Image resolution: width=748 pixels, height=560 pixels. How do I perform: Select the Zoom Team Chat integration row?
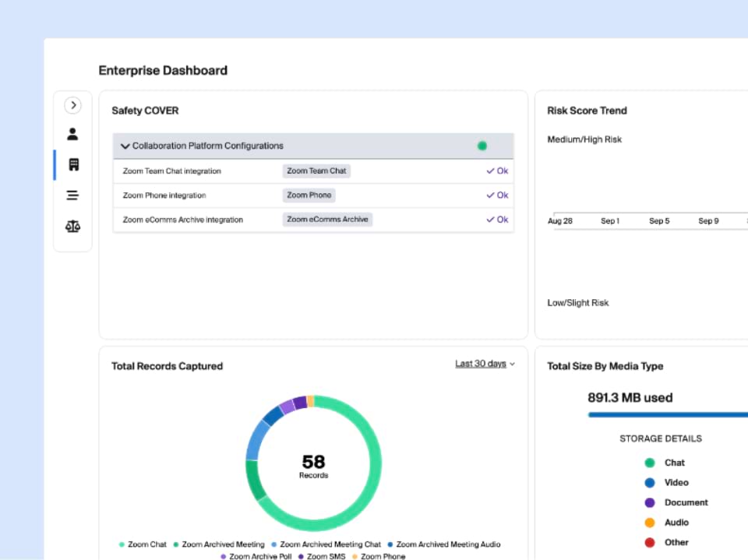[171, 171]
